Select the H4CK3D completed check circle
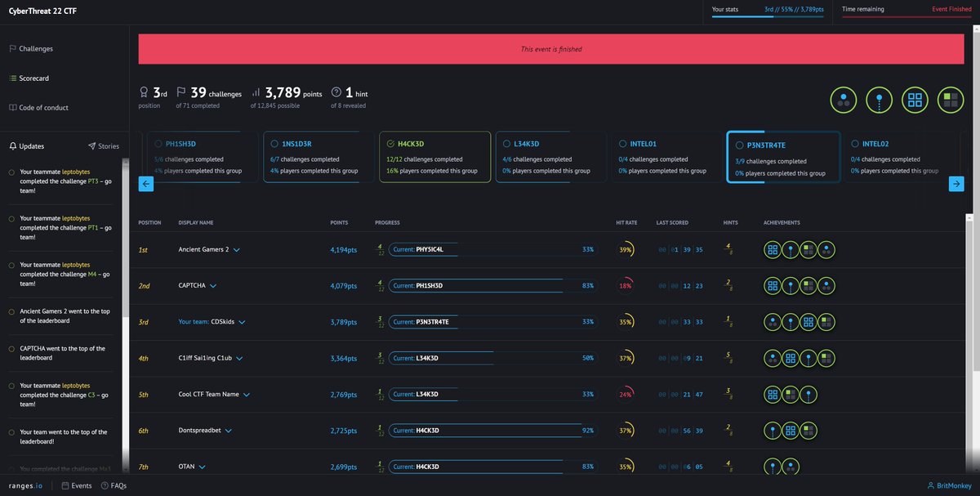Image resolution: width=980 pixels, height=496 pixels. 390,144
